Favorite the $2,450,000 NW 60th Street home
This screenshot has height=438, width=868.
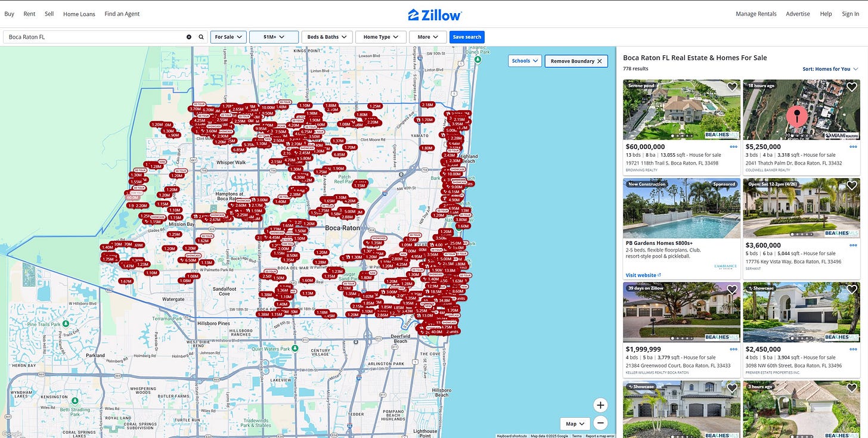[x=851, y=290]
